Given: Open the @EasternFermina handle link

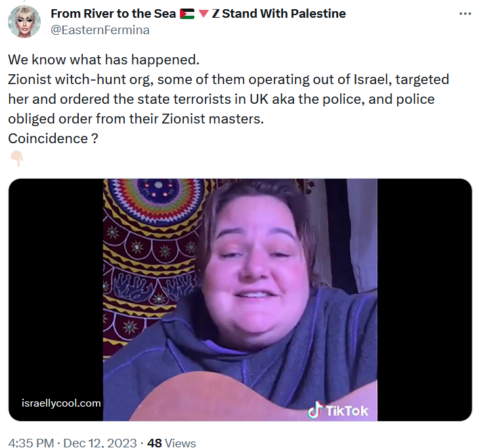Looking at the screenshot, I should (100, 30).
